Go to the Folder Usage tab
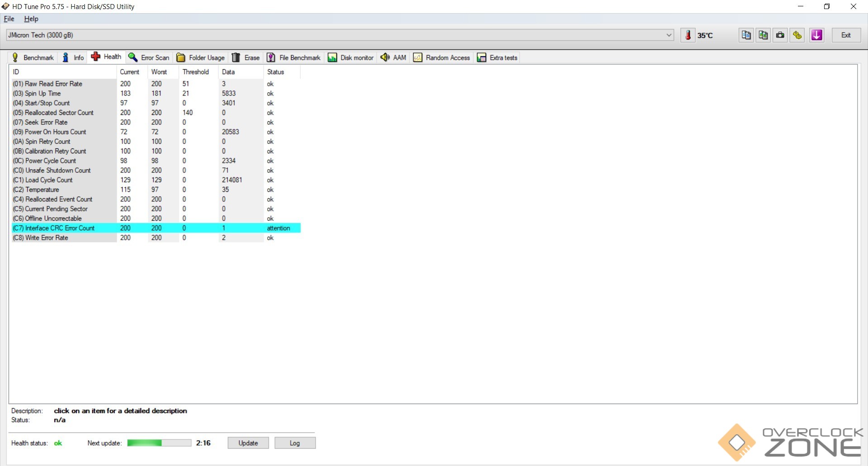The width and height of the screenshot is (868, 466). 200,57
